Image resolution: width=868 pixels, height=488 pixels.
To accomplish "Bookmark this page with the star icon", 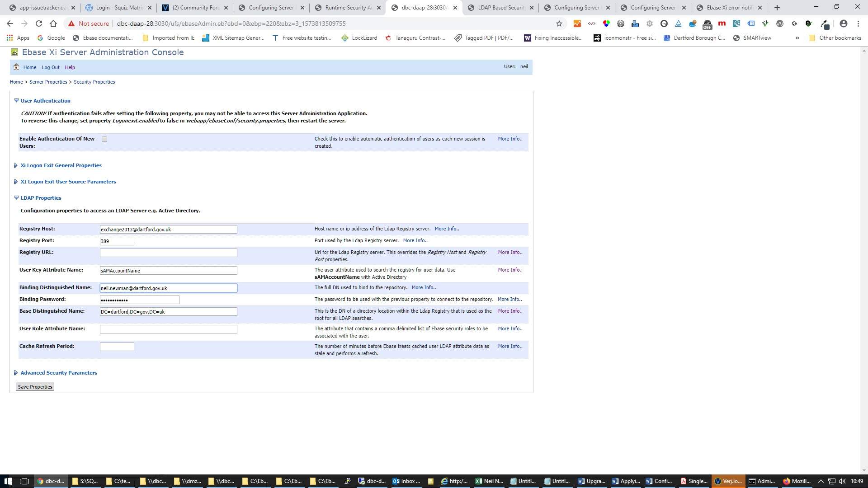I will click(559, 23).
